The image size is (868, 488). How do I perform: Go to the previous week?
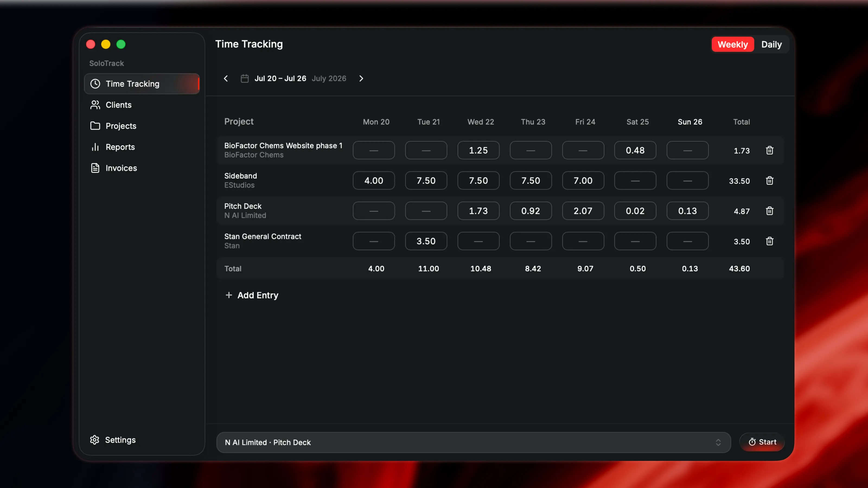(226, 78)
